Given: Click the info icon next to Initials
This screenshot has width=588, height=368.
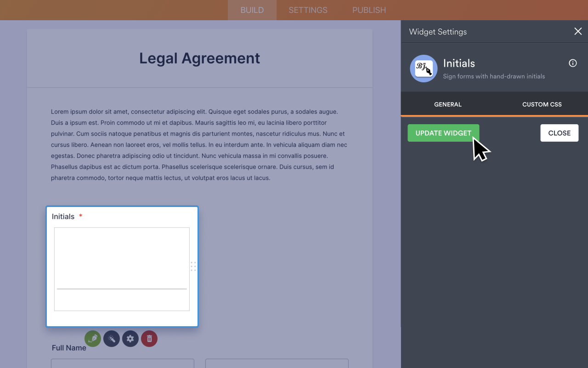Looking at the screenshot, I should click(572, 63).
